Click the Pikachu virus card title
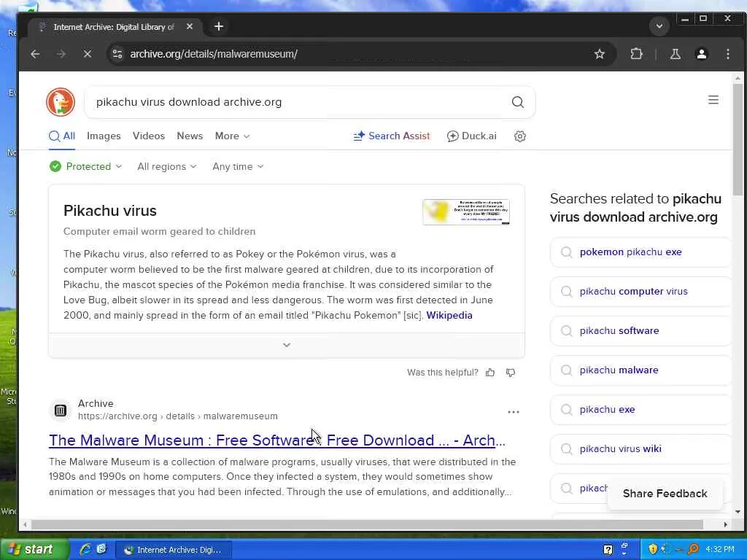This screenshot has height=560, width=747. (110, 211)
